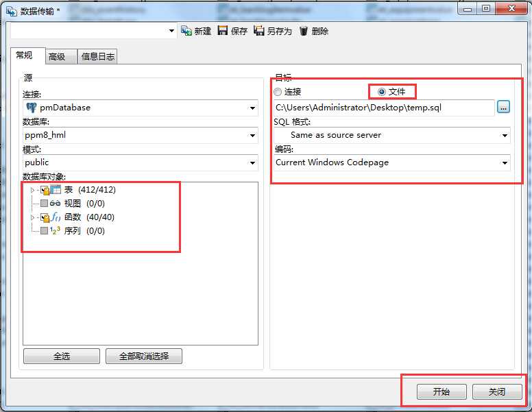532x412 pixels.
Task: Expand the 函数 (40/40) tree node
Action: point(33,217)
